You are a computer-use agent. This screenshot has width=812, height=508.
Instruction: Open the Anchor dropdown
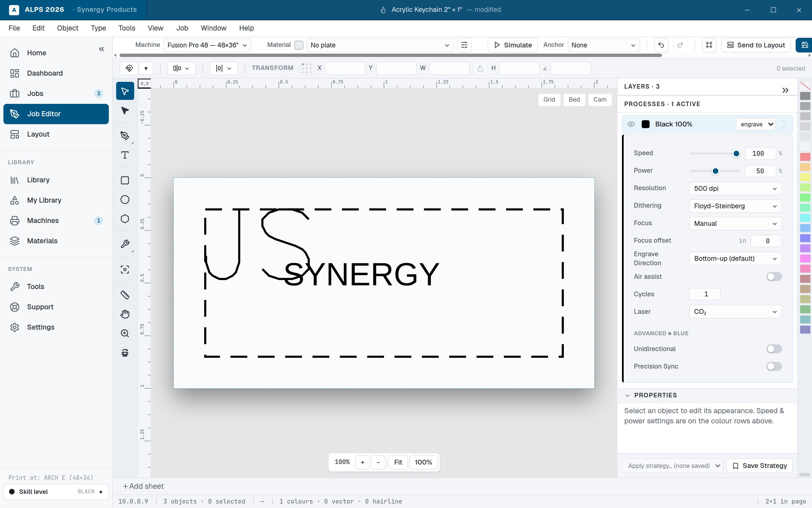604,45
